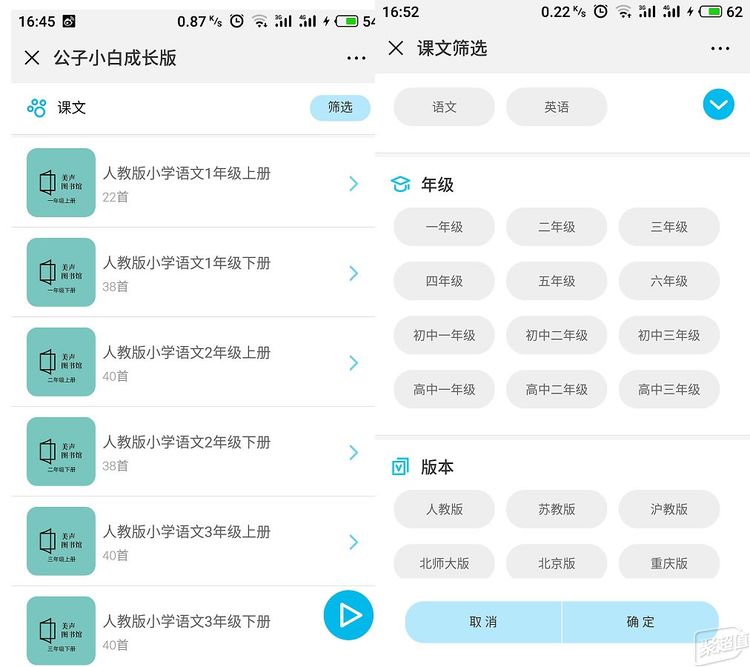This screenshot has width=750, height=667.
Task: Pick the 高中一年级 grade chip
Action: click(x=444, y=389)
